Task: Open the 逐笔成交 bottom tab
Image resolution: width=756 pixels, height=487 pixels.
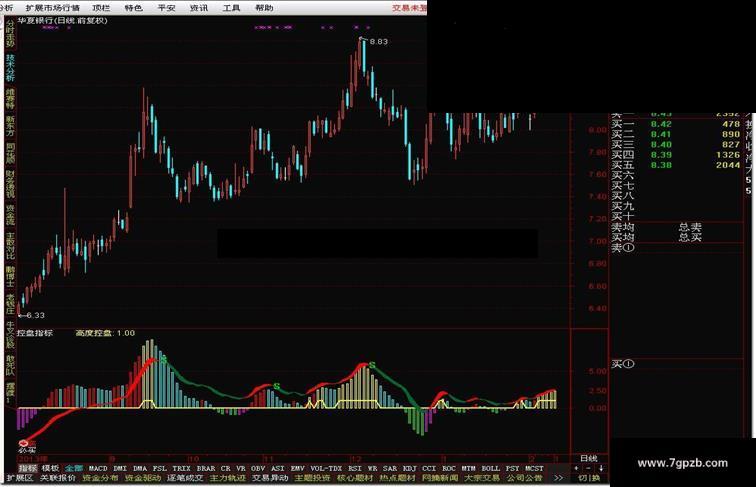Action: (185, 478)
